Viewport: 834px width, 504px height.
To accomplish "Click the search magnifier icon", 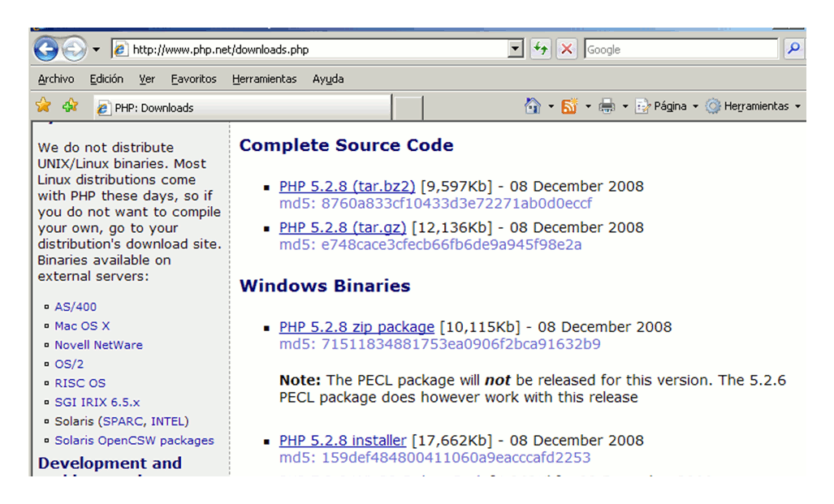I will tap(793, 49).
